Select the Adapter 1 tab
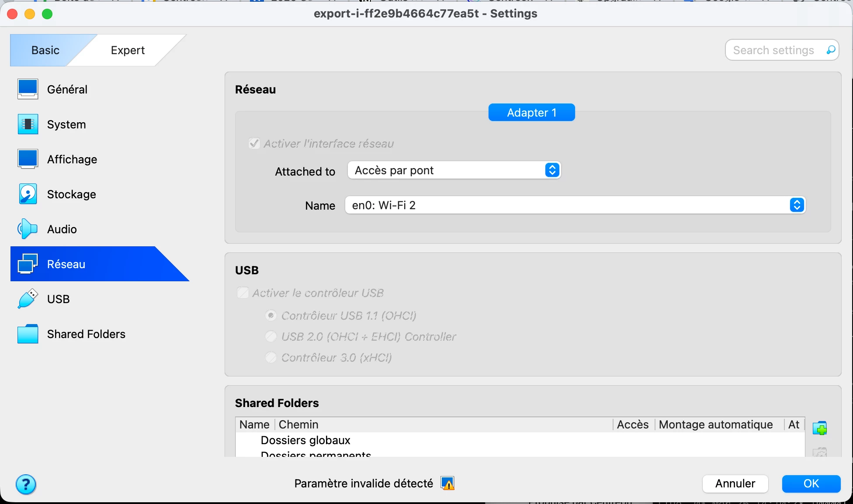This screenshot has height=504, width=853. pyautogui.click(x=531, y=113)
